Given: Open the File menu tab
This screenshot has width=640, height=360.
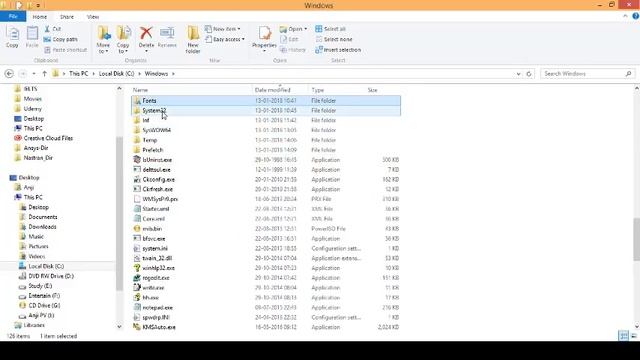Looking at the screenshot, I should [x=13, y=17].
